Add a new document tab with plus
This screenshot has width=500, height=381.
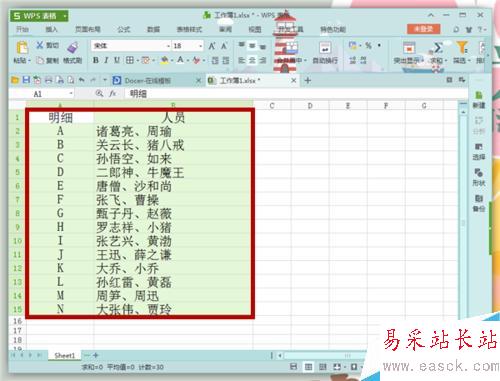(x=308, y=80)
